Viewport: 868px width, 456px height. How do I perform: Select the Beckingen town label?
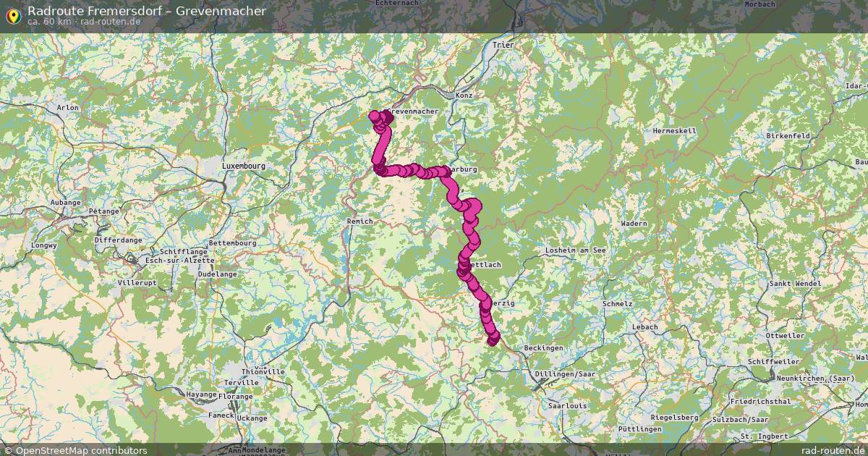click(x=543, y=348)
